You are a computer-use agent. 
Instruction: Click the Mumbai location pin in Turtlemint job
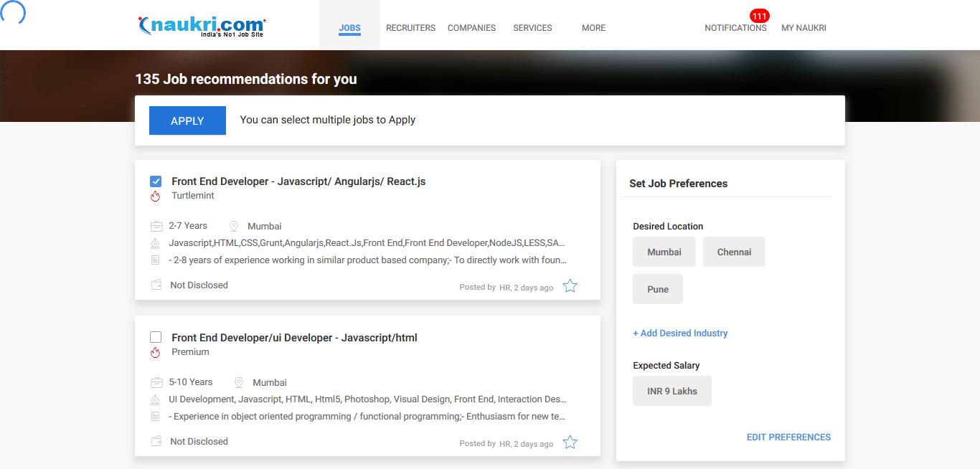click(234, 226)
